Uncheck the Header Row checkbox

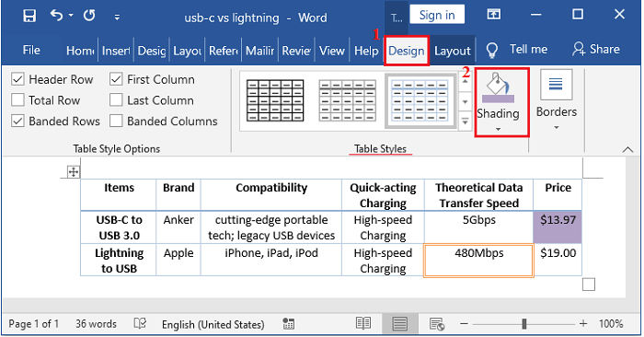coord(18,79)
